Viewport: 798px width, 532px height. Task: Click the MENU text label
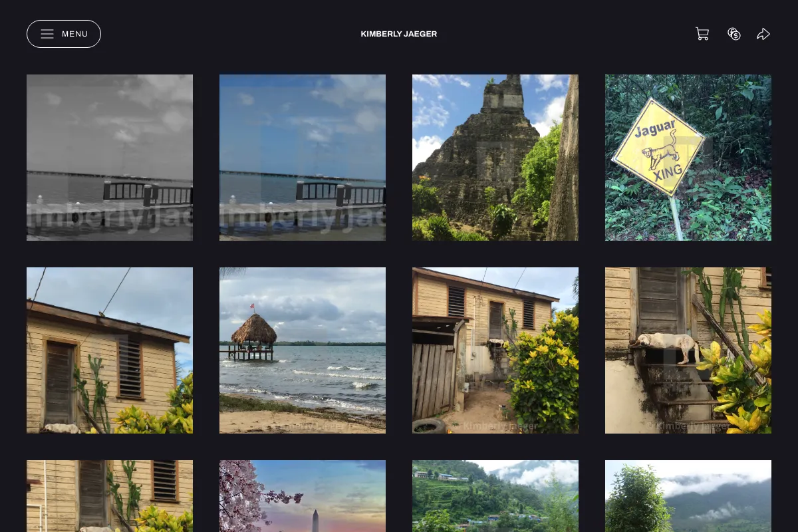click(x=75, y=34)
